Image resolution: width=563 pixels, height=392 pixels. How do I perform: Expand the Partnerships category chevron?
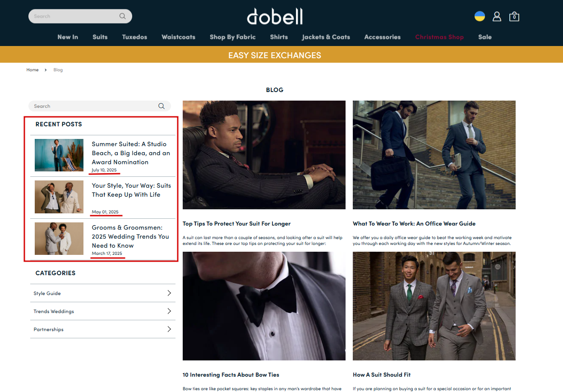pyautogui.click(x=169, y=329)
